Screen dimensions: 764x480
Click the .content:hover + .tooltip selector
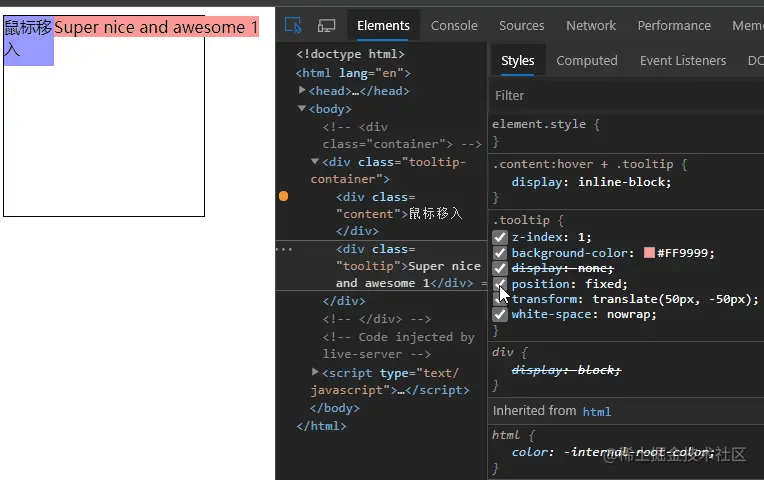coord(583,164)
